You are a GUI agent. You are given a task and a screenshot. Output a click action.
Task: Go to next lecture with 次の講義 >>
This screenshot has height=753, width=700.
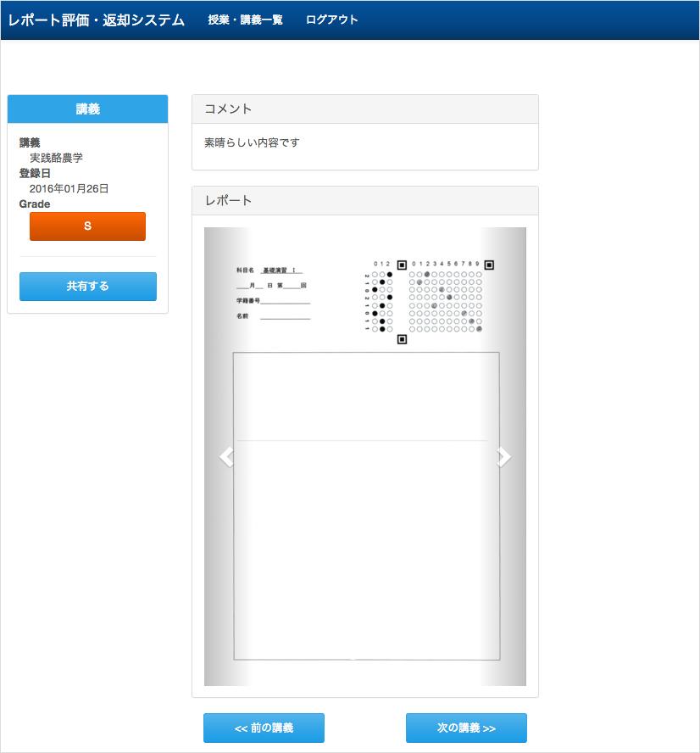pyautogui.click(x=466, y=728)
